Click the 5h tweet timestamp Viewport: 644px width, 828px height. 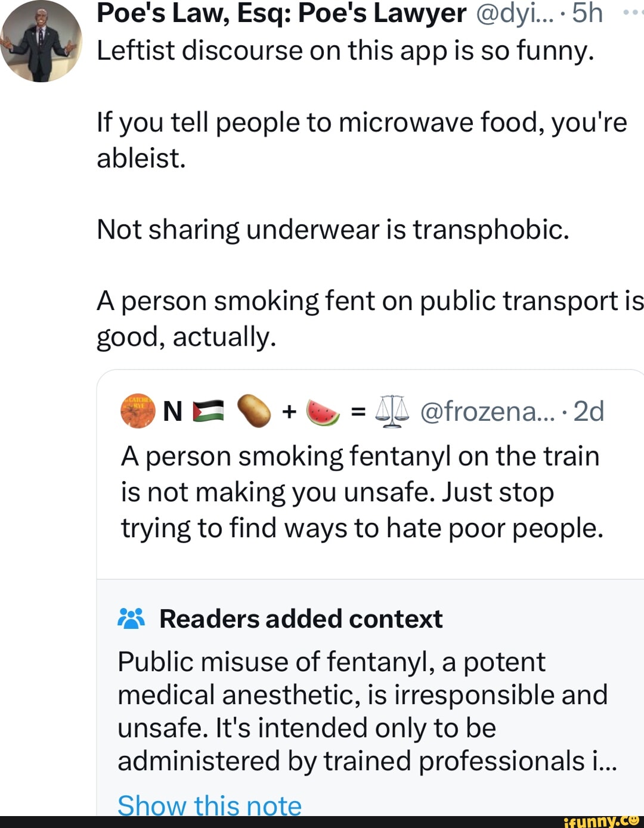(587, 13)
